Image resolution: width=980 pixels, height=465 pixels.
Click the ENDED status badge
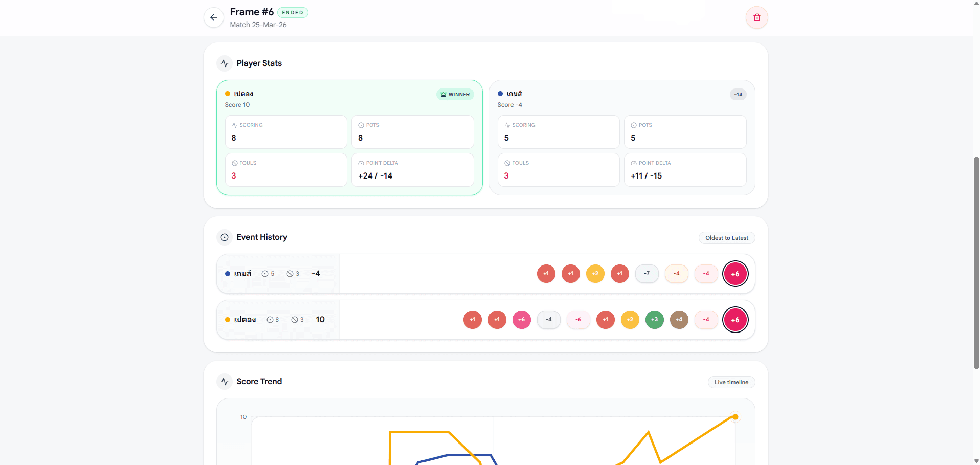[x=293, y=12]
